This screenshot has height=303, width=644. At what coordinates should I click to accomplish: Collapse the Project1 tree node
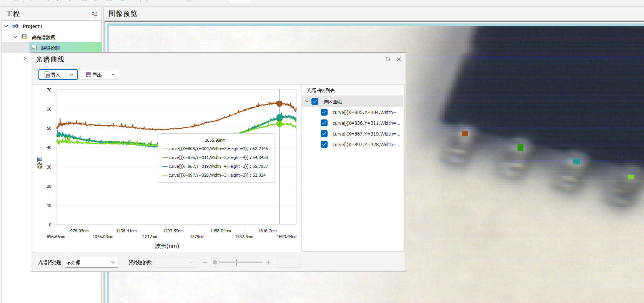[6, 26]
